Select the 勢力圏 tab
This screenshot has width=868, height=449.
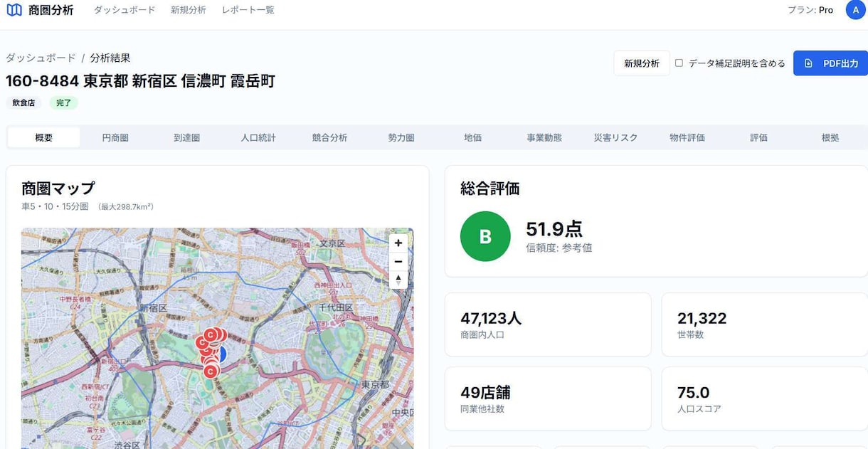[x=401, y=137]
